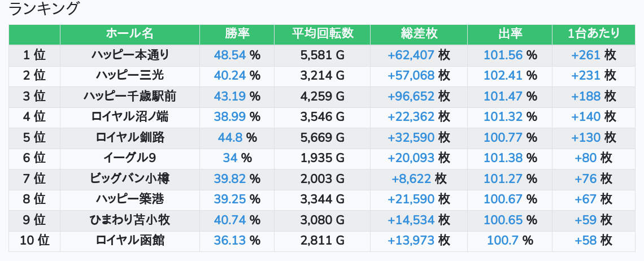Click the 平均回転数 column header
This screenshot has width=644, height=261.
point(322,34)
